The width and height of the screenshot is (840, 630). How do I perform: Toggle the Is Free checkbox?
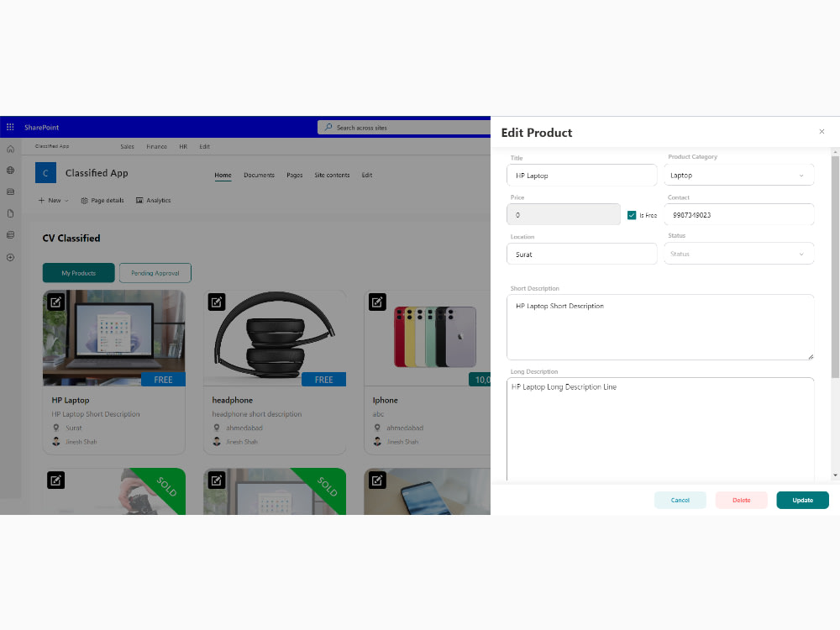pyautogui.click(x=631, y=215)
